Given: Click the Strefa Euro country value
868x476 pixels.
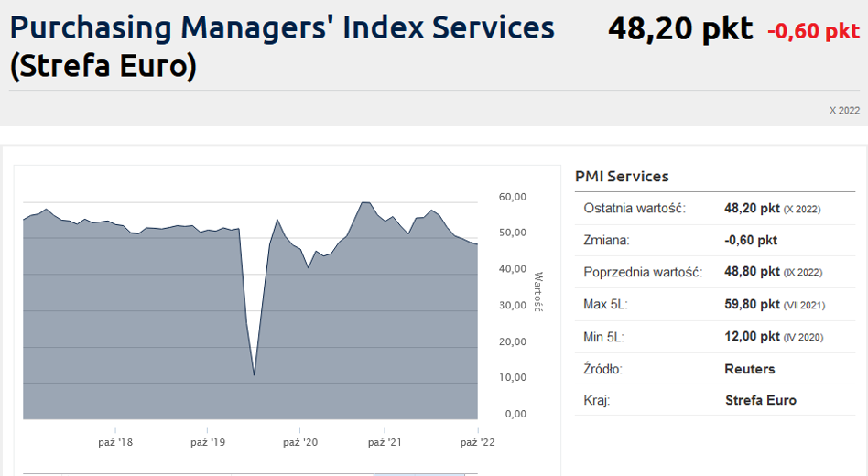Looking at the screenshot, I should (x=761, y=400).
